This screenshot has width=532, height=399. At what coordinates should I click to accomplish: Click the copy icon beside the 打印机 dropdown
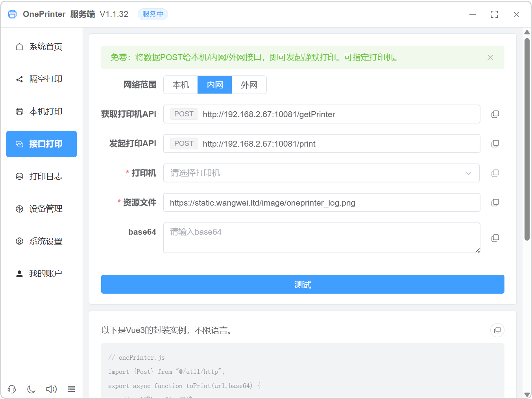coord(495,173)
